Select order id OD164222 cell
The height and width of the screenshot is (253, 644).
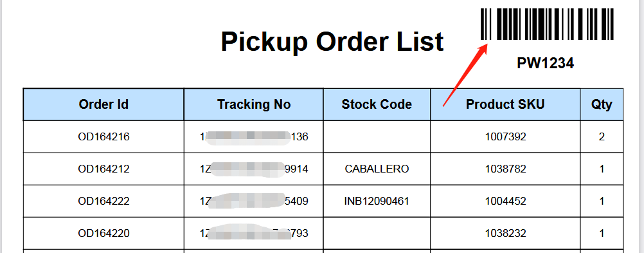point(103,201)
